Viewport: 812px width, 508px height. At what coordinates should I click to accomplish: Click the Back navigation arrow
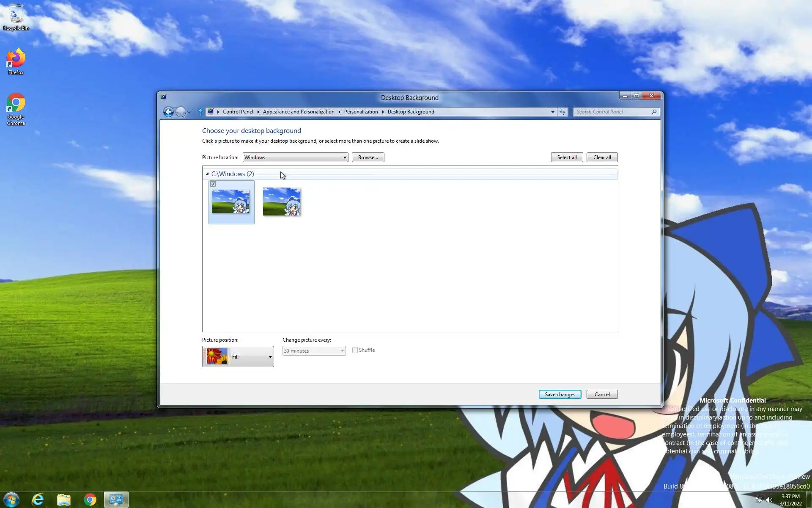point(168,112)
